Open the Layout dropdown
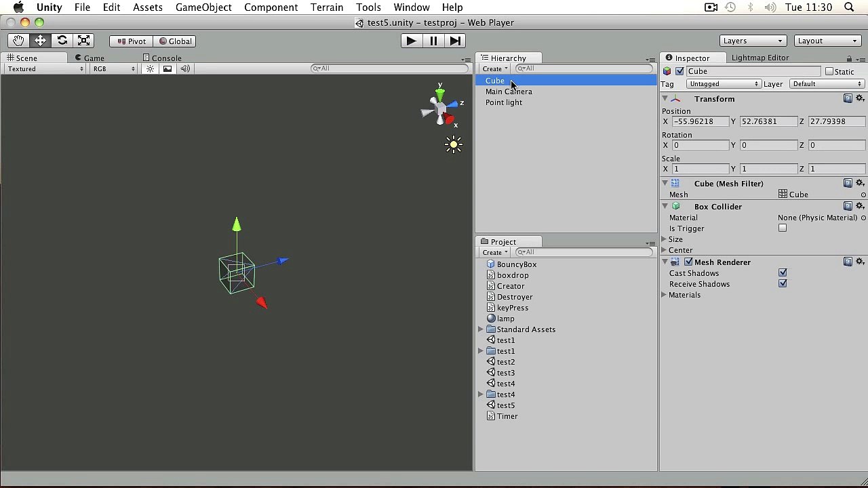The image size is (868, 488). coord(827,41)
